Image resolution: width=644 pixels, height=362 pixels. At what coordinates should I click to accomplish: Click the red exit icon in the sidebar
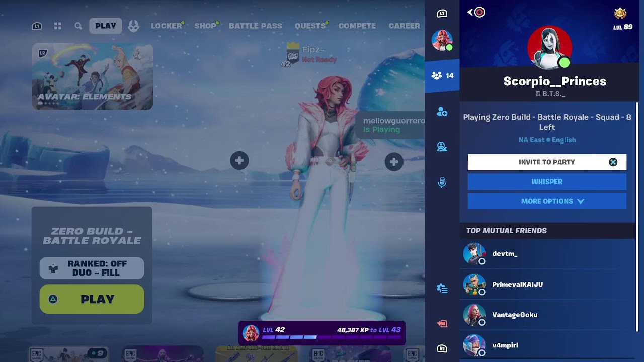(x=442, y=324)
